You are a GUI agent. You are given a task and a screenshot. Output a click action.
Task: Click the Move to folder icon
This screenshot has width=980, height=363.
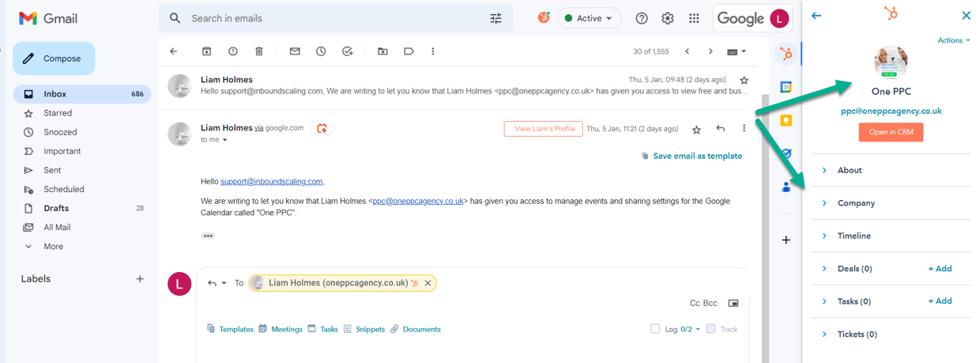[x=383, y=51]
